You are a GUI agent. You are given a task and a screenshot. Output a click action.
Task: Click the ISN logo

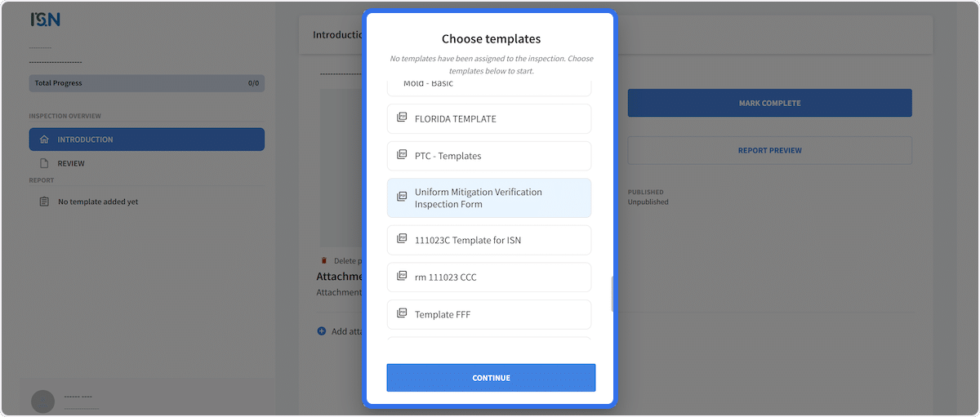click(45, 20)
